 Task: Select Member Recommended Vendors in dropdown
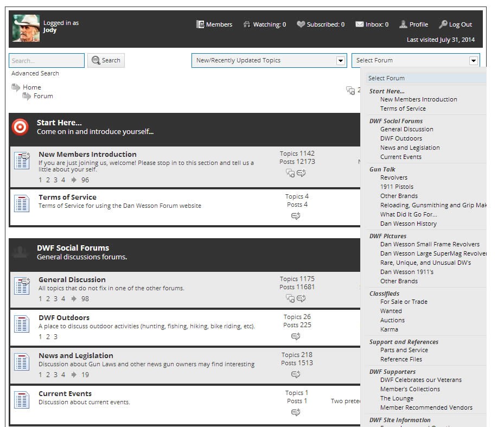point(426,407)
